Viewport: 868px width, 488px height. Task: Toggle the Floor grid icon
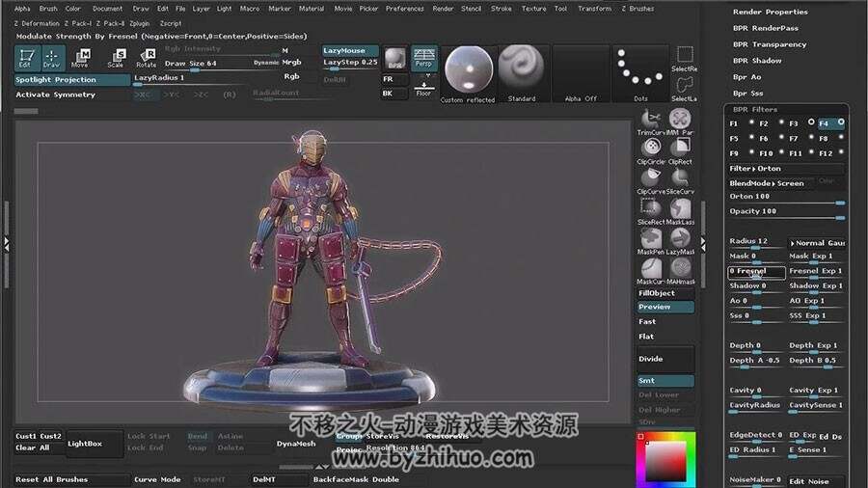(x=423, y=89)
